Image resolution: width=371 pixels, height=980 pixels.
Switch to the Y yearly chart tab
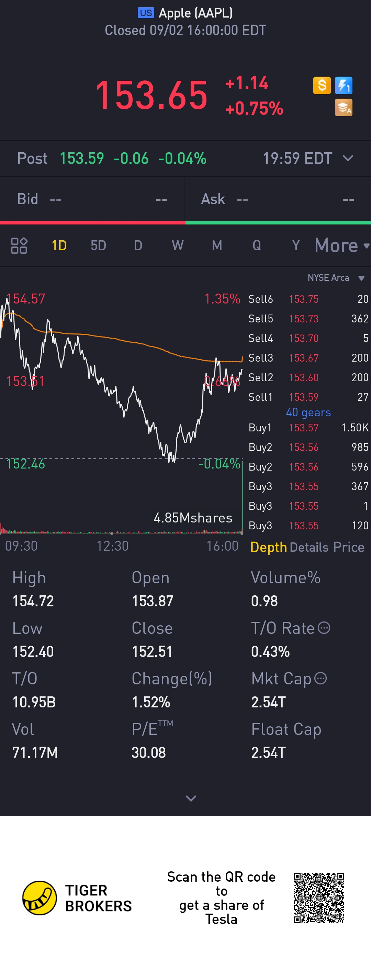tap(296, 245)
